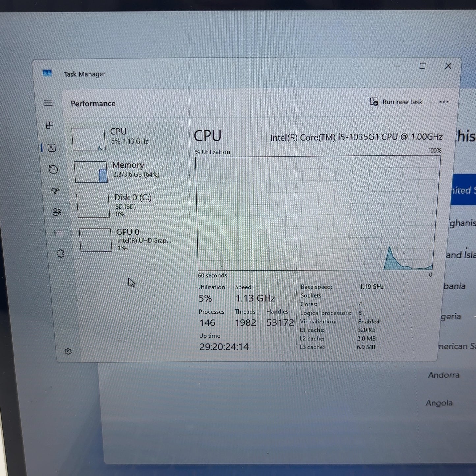
Task: Open the Details list icon
Action: pos(59,233)
